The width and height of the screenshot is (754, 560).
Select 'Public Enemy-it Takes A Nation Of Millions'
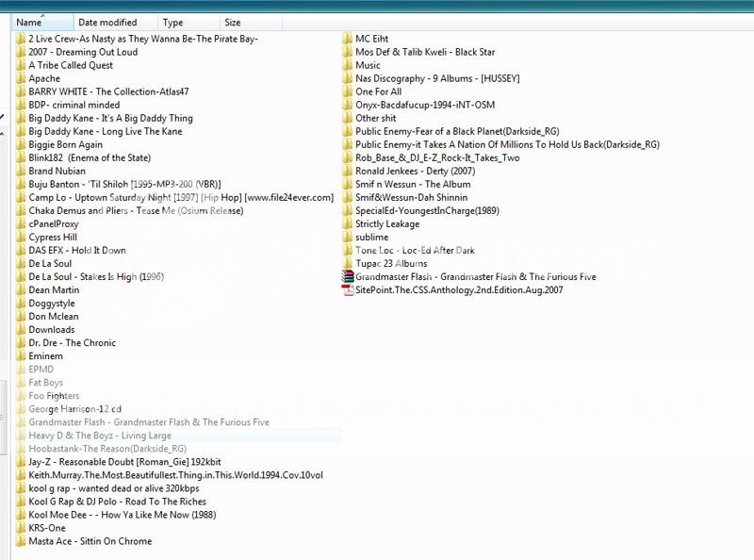pyautogui.click(x=507, y=144)
